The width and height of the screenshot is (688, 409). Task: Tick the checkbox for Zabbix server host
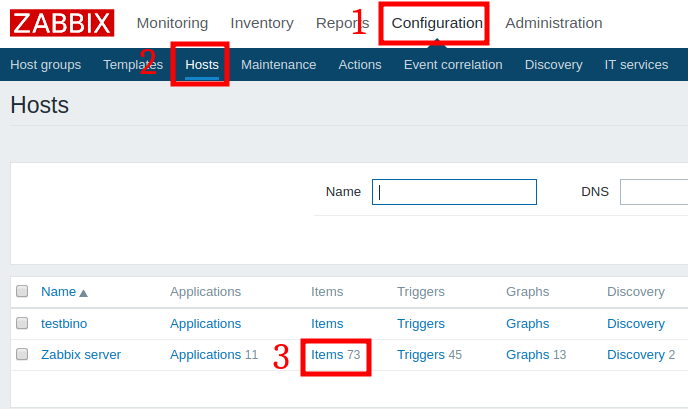(x=22, y=354)
